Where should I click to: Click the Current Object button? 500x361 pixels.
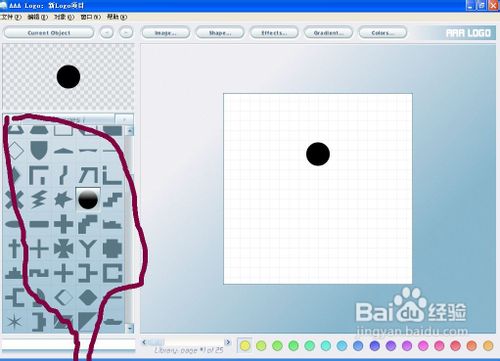(x=49, y=33)
